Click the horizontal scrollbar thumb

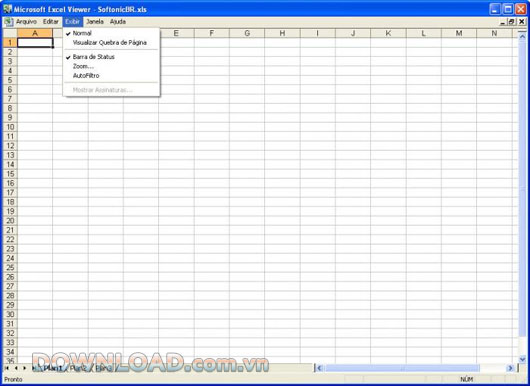coord(402,368)
